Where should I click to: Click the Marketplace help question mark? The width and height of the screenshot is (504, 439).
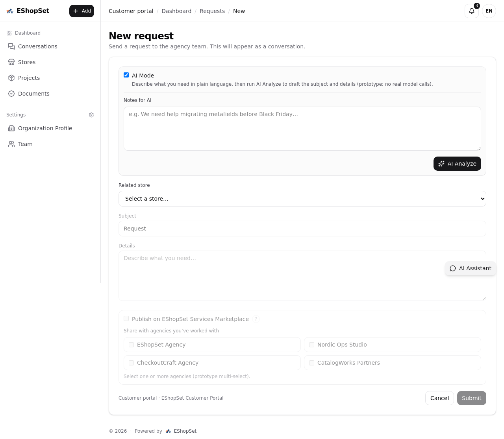[256, 319]
